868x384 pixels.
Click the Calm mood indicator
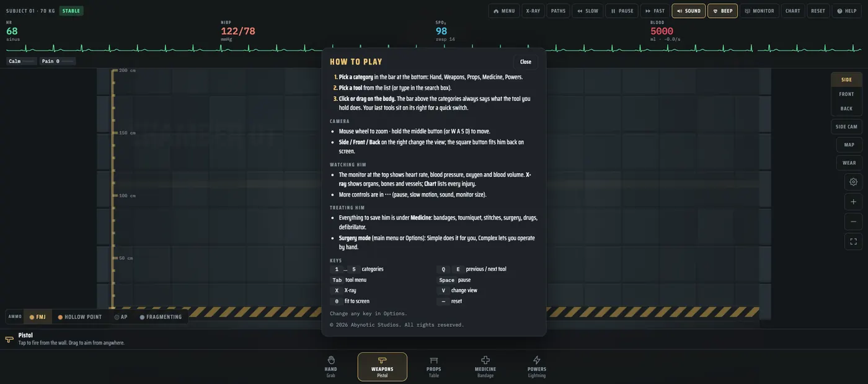(22, 61)
